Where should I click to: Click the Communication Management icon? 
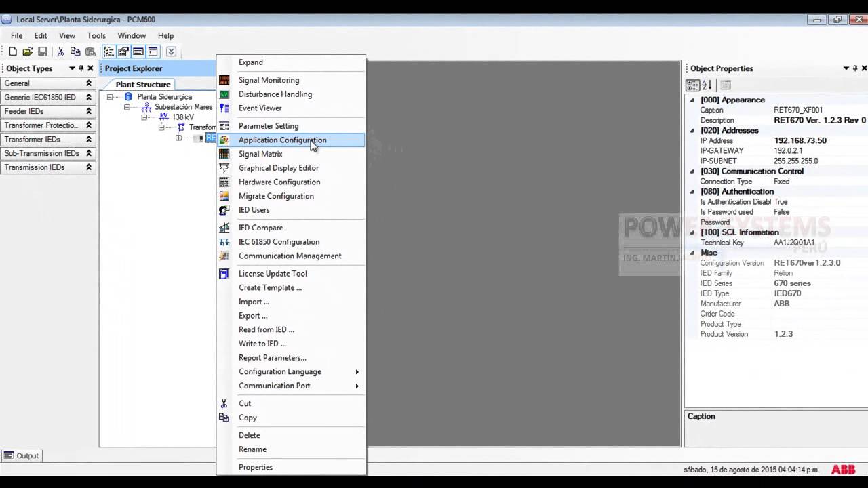pos(224,256)
